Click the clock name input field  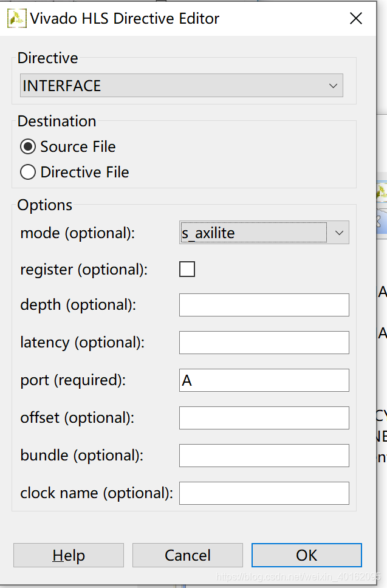(264, 493)
